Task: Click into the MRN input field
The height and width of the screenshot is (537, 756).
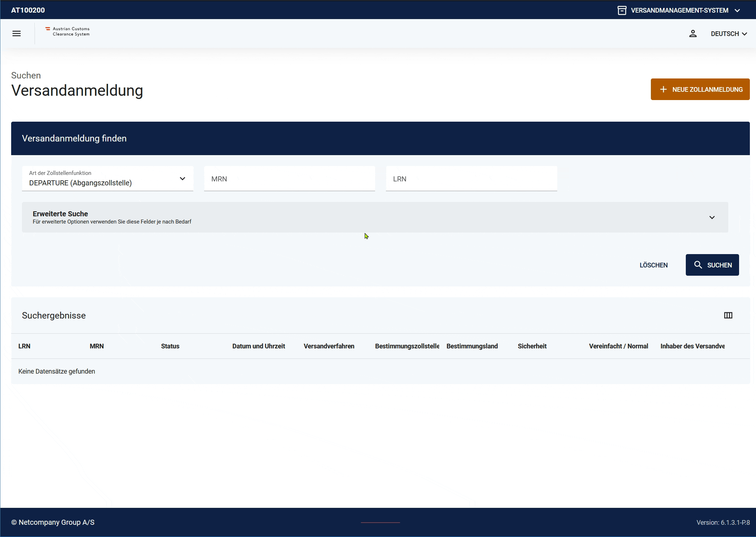Action: pyautogui.click(x=289, y=179)
